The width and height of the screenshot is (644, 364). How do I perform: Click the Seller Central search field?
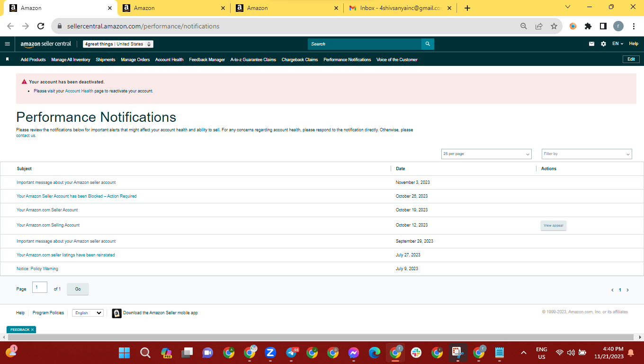[365, 44]
